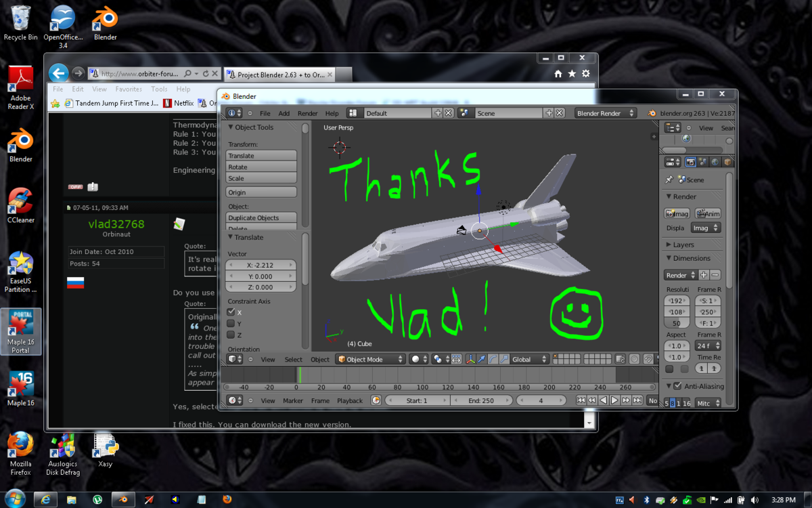
Task: Toggle the 3D manipulator axes icon
Action: (471, 359)
